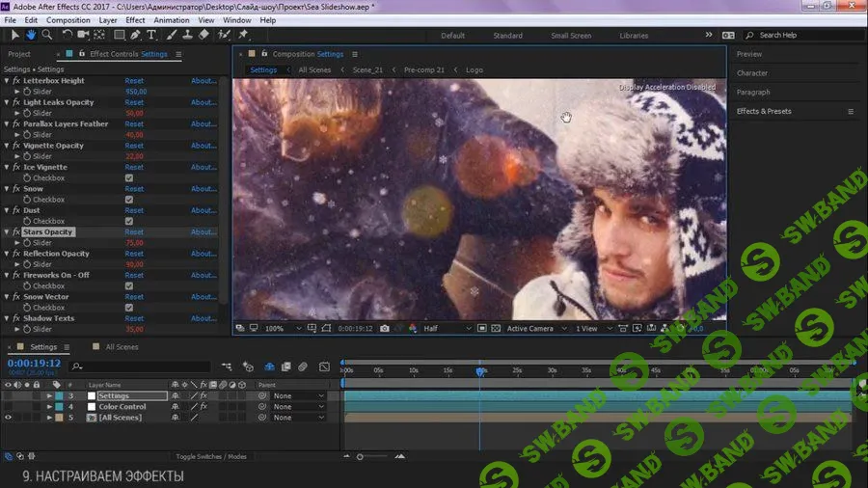Open the Active Camera dropdown

coord(536,328)
